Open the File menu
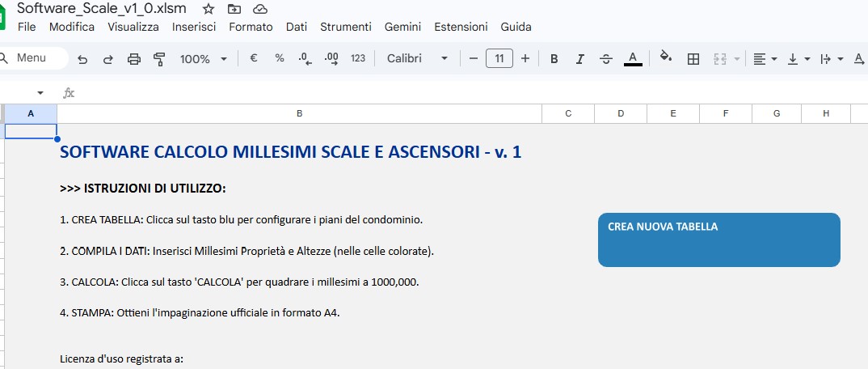Viewport: 868px width, 369px height. [x=27, y=27]
